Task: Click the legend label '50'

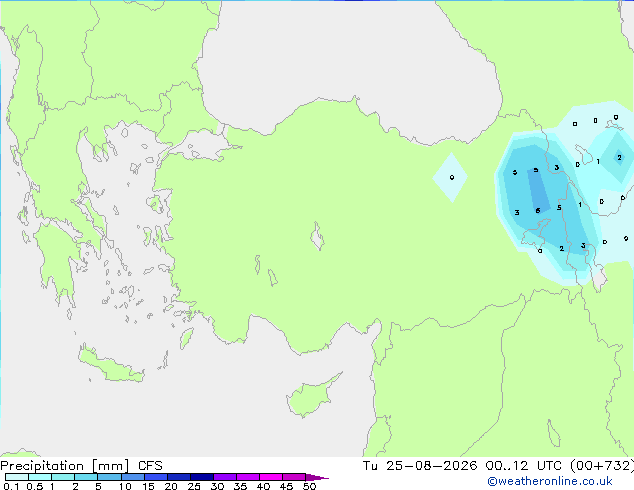Action: [x=309, y=486]
